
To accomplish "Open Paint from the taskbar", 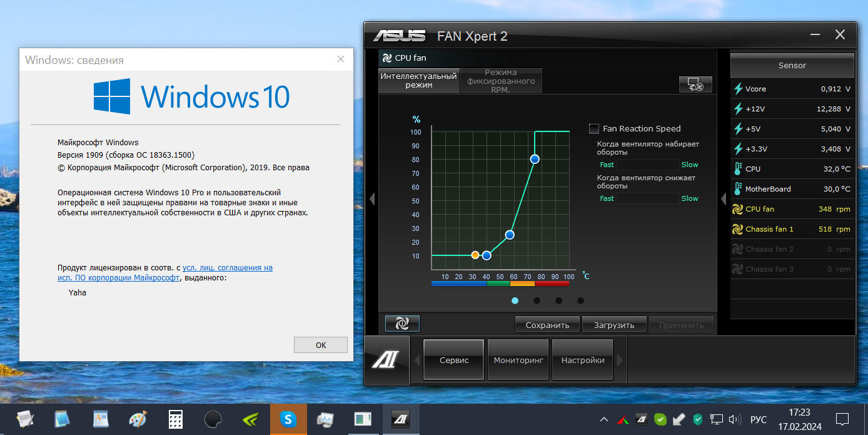I will (137, 419).
